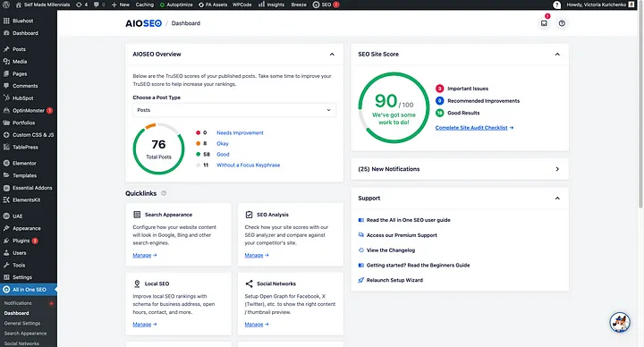Collapse the Support panel
Viewport: 644px width, 347px height.
pyautogui.click(x=557, y=198)
